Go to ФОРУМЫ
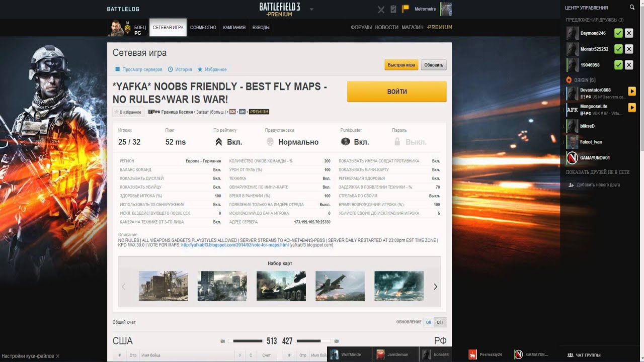Screen dimensions: 644x362 tap(361, 27)
